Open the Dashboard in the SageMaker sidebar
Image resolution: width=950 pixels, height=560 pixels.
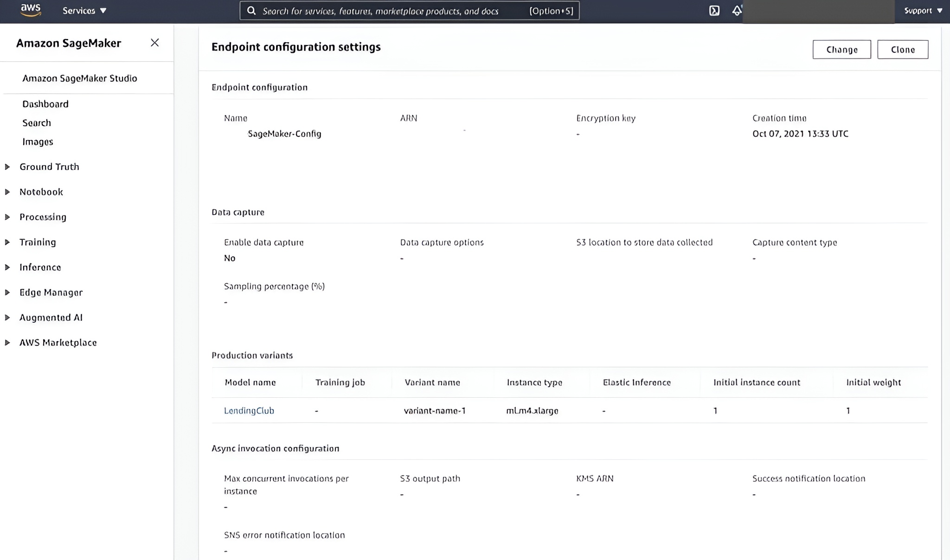click(45, 103)
